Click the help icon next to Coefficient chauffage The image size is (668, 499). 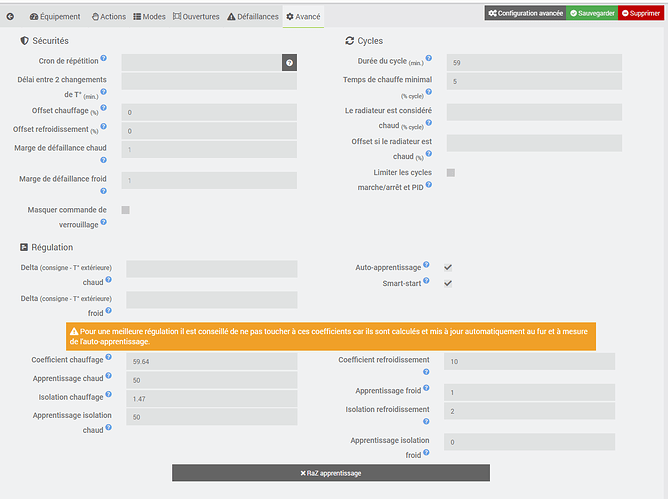pos(109,357)
